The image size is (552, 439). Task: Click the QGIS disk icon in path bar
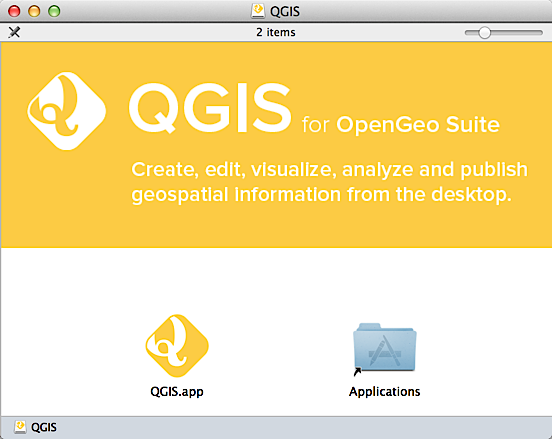(20, 427)
